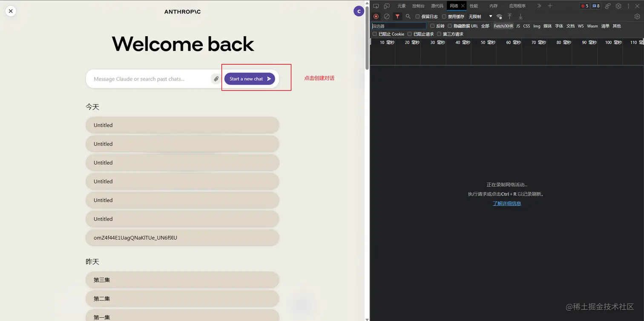This screenshot has height=321, width=644.
Task: Click the connected-profiles icon beside issues badge
Action: [x=608, y=6]
